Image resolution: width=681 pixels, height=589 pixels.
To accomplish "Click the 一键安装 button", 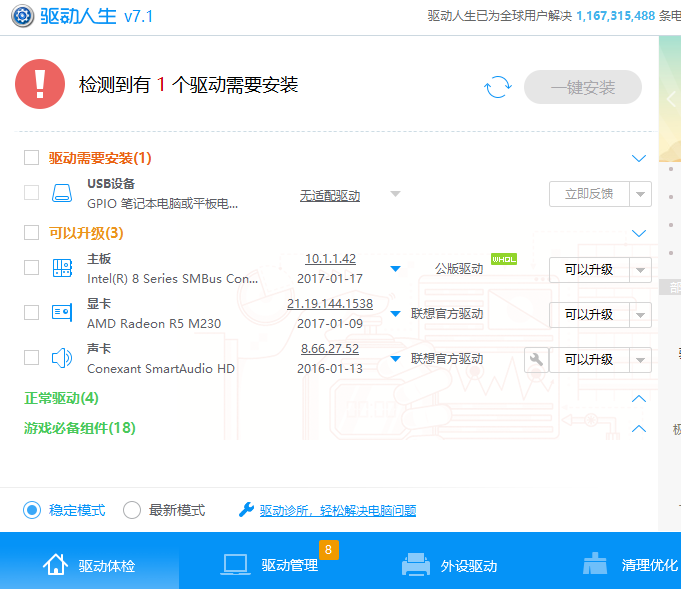I will [x=583, y=87].
